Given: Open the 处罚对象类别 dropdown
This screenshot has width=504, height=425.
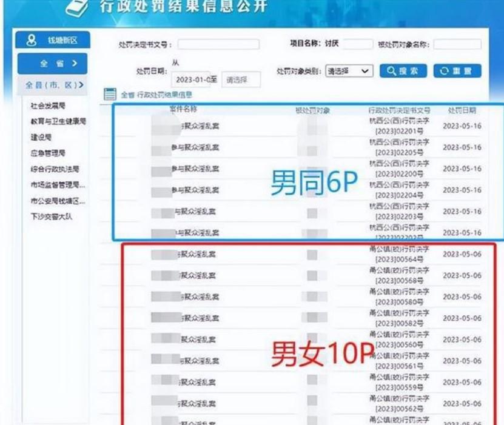Looking at the screenshot, I should 349,71.
